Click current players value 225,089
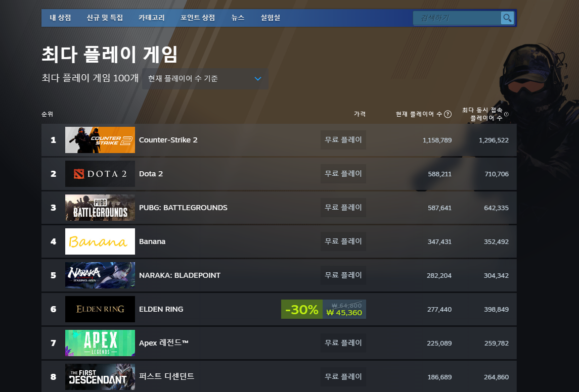The width and height of the screenshot is (579, 392). click(x=439, y=344)
